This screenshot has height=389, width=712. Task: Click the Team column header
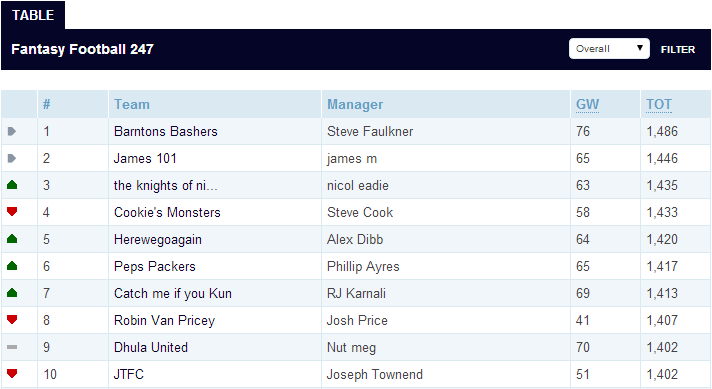(132, 104)
